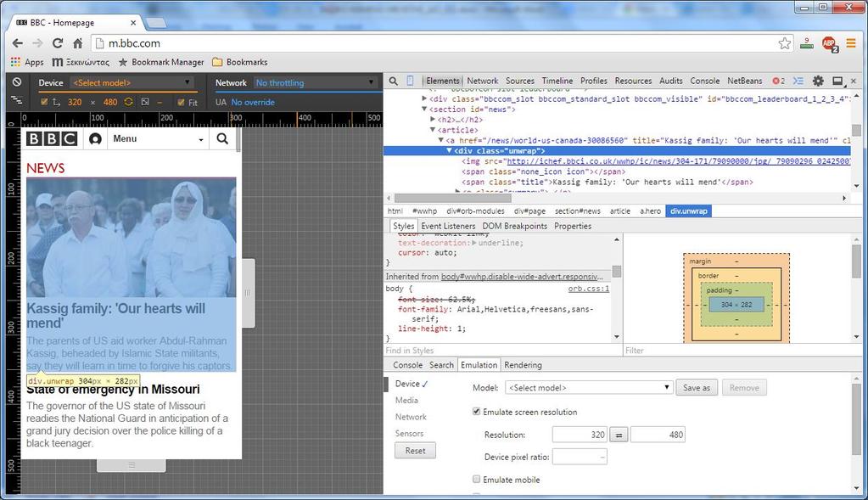868x500 pixels.
Task: Click the Remove button
Action: (x=744, y=388)
